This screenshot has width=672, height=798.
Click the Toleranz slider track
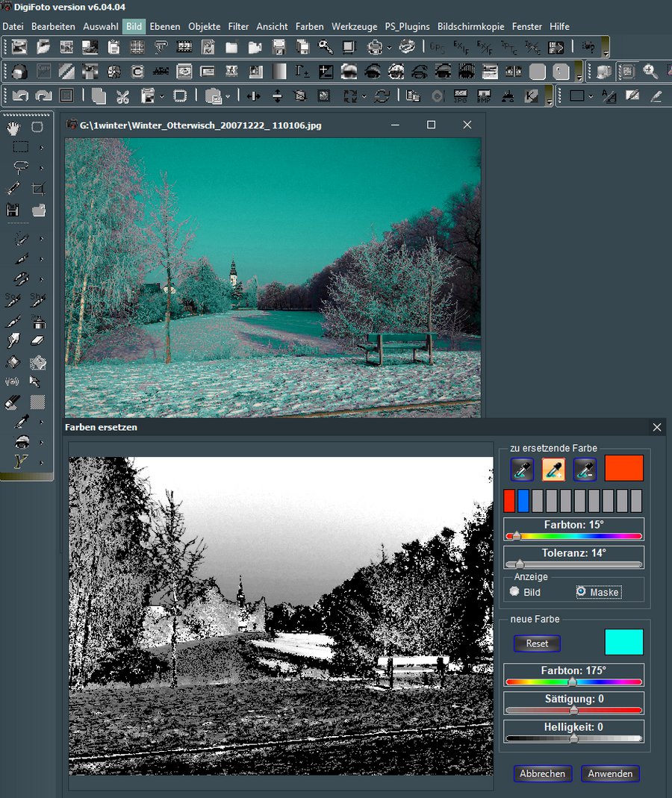(573, 565)
